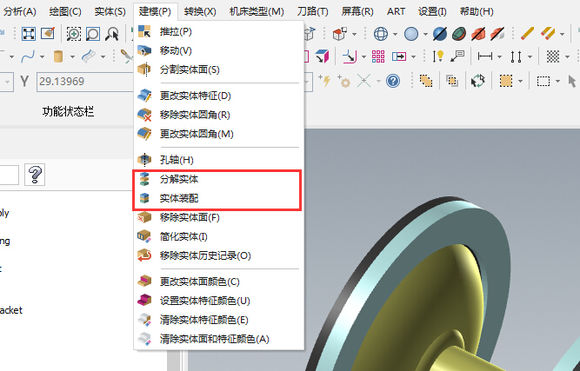The width and height of the screenshot is (580, 371).
Task: Select the vertical dimension icon
Action: 516,57
